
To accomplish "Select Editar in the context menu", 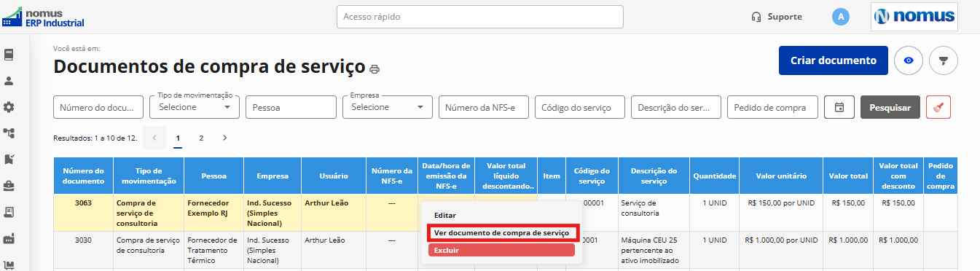I will 445,216.
